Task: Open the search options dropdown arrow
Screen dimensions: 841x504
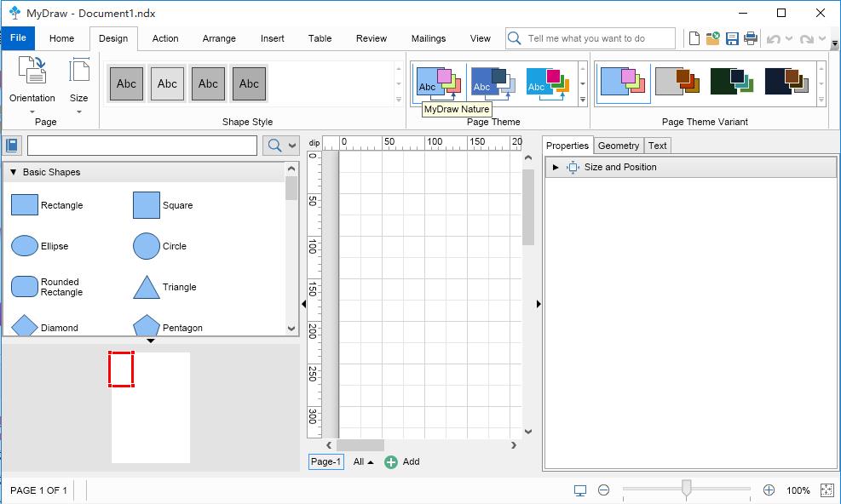Action: click(292, 146)
